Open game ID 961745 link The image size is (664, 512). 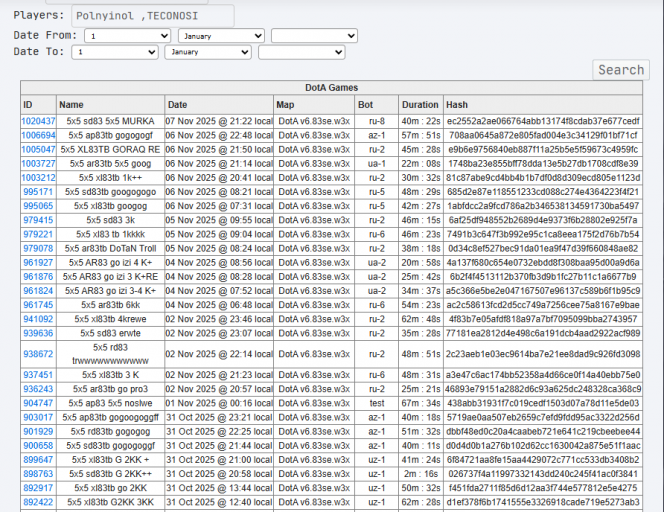[x=39, y=305]
